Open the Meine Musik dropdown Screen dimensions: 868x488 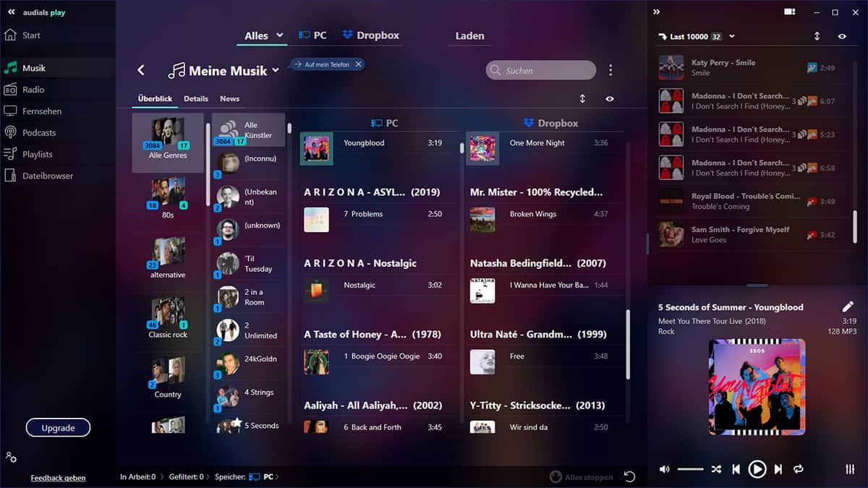(x=276, y=71)
